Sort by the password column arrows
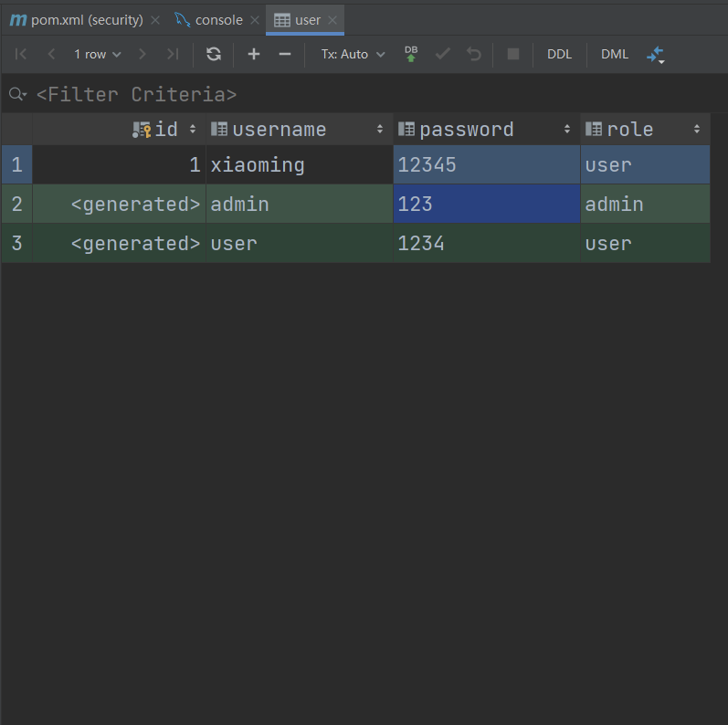 567,130
